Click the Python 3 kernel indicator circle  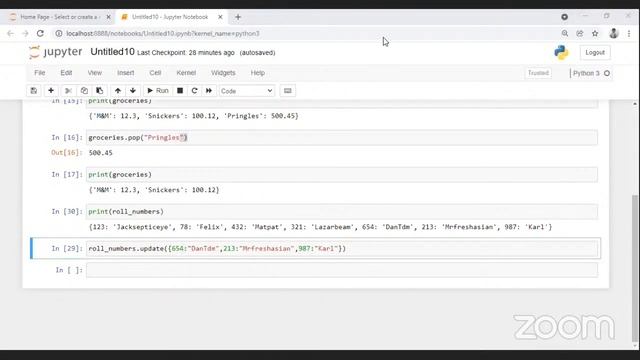point(607,73)
